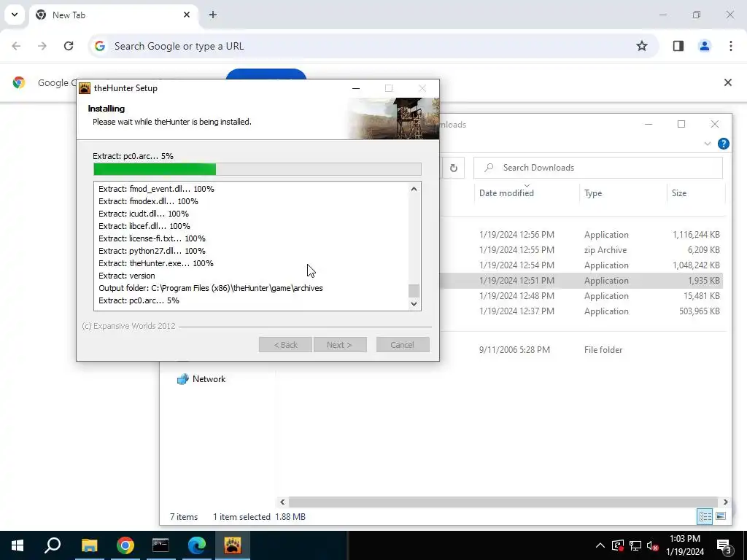Image resolution: width=747 pixels, height=560 pixels.
Task: Dismiss the Chrome notification bar
Action: point(727,82)
